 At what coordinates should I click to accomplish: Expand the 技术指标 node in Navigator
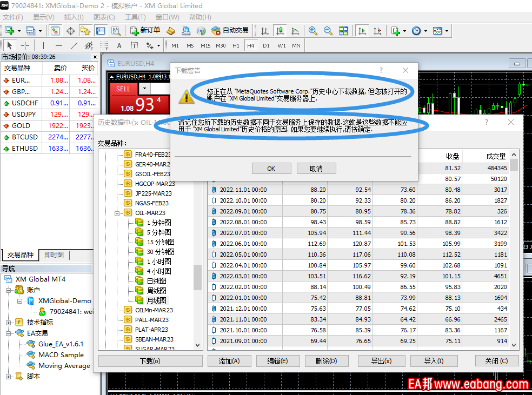pyautogui.click(x=9, y=323)
